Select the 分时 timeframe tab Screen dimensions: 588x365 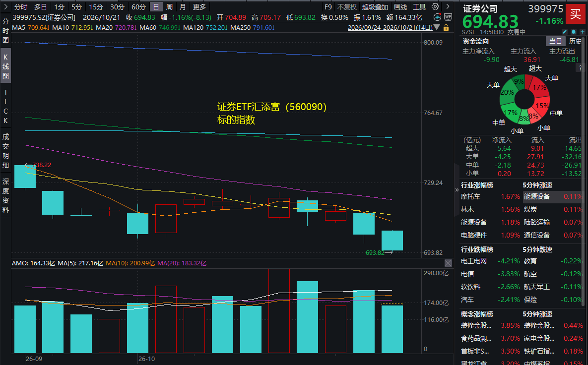coord(21,7)
